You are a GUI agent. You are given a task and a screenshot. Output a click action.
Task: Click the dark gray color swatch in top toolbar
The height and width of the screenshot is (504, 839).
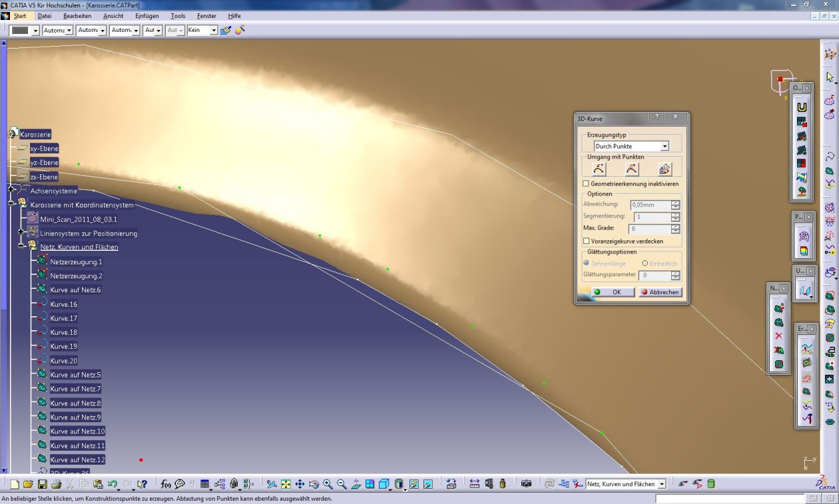(x=21, y=30)
